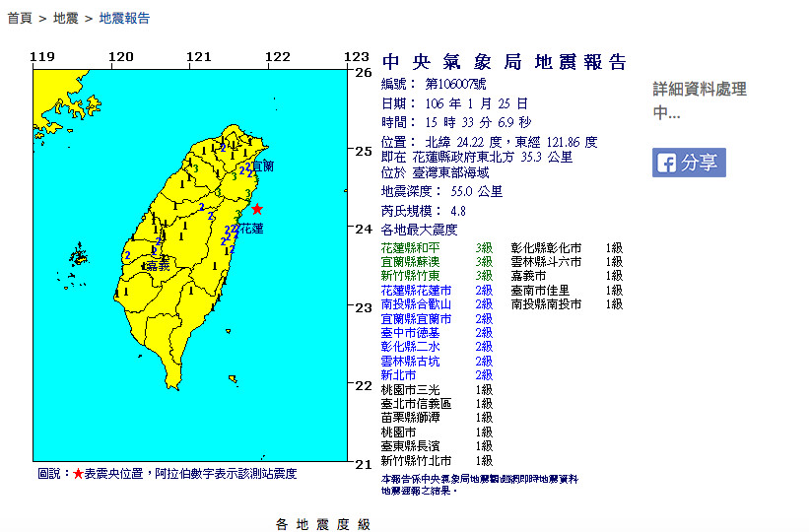Select the 花蓮縣和平 intensity entry
809x532 pixels.
(x=417, y=248)
